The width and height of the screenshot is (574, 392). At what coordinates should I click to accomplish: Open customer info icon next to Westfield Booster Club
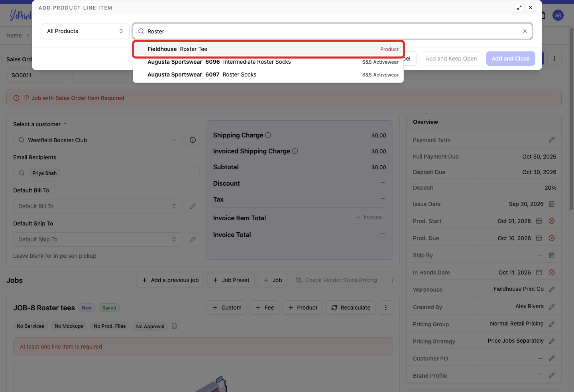[193, 140]
